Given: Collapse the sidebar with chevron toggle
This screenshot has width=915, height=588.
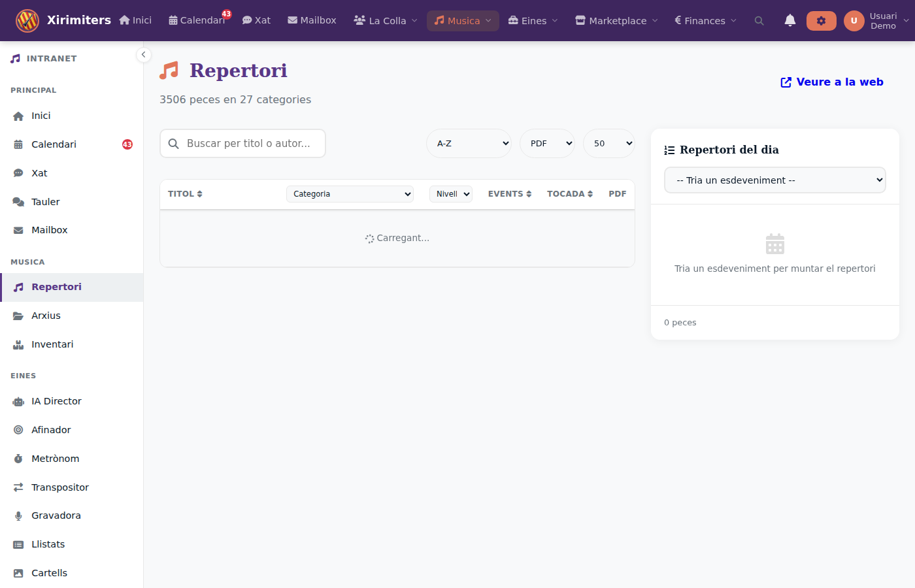Looking at the screenshot, I should pyautogui.click(x=143, y=55).
